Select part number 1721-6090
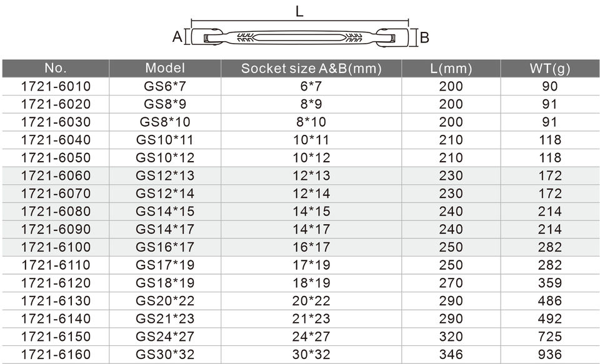 (56, 229)
